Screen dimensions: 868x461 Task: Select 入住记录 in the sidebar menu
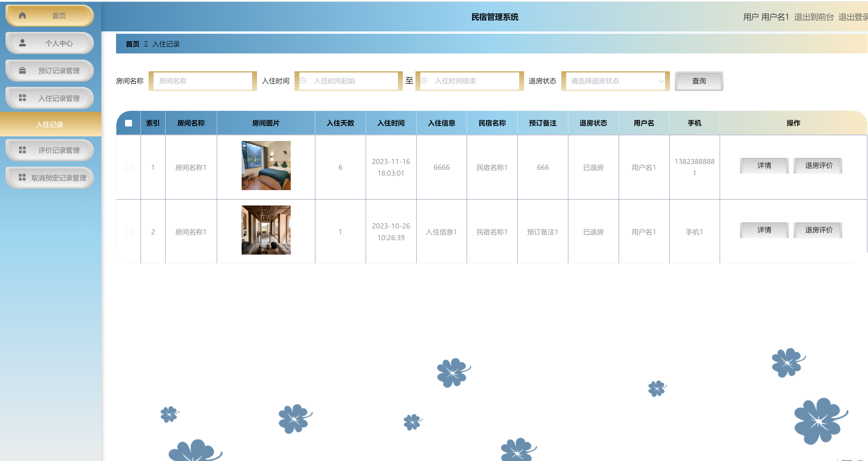click(50, 124)
